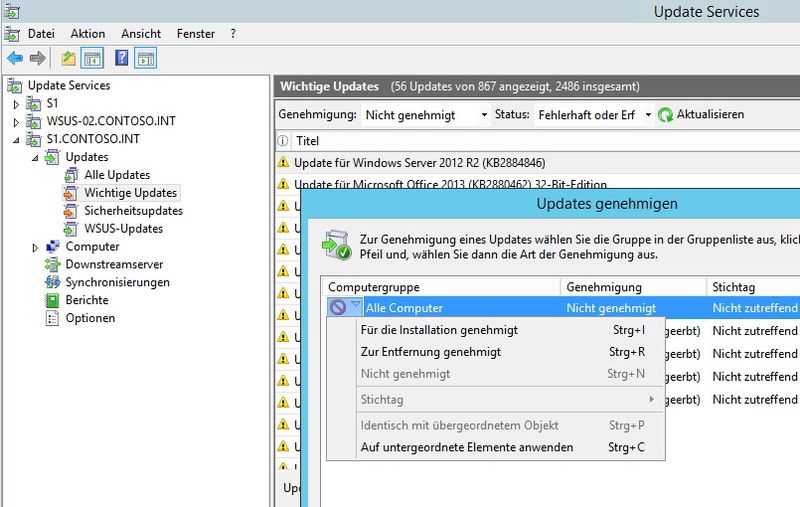Collapse the S1.CONTOSO.INT node
The height and width of the screenshot is (507, 800).
(x=16, y=140)
